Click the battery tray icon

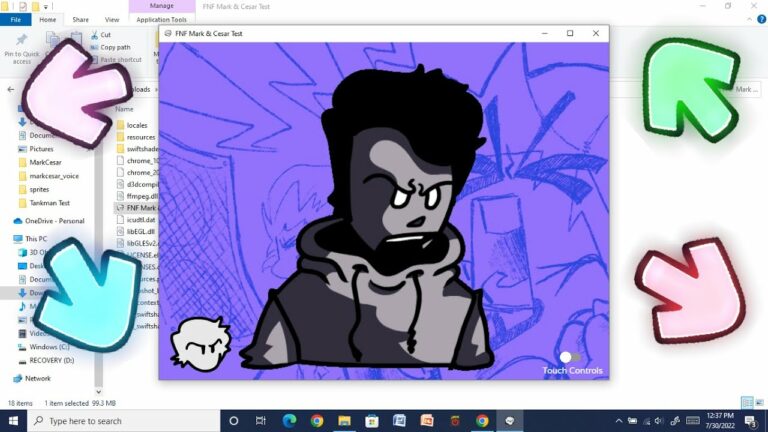point(633,421)
